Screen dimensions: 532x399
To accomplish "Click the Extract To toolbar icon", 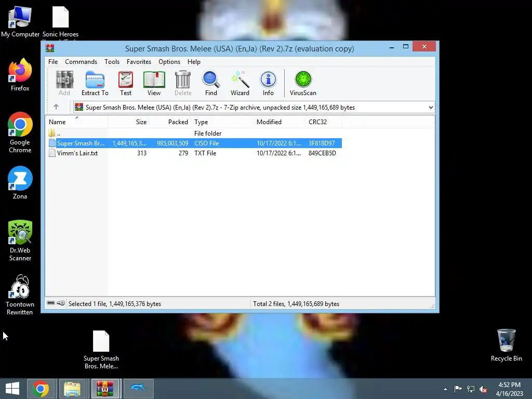I will (x=95, y=83).
